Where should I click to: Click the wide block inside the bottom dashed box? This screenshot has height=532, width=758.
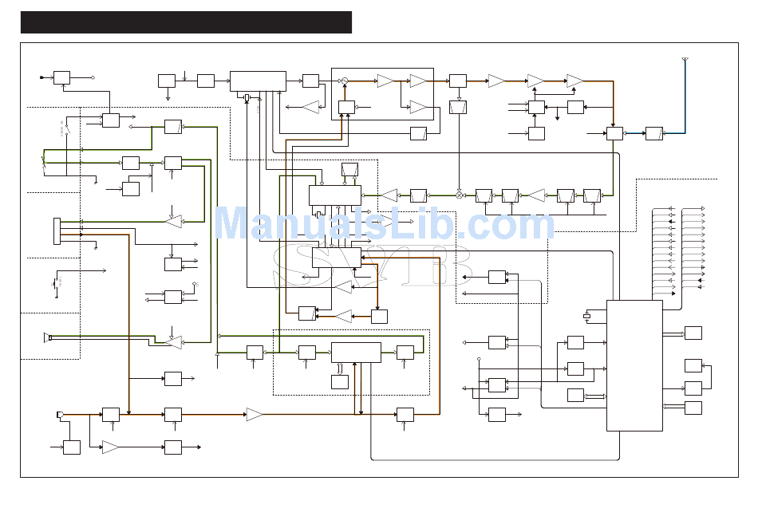356,353
